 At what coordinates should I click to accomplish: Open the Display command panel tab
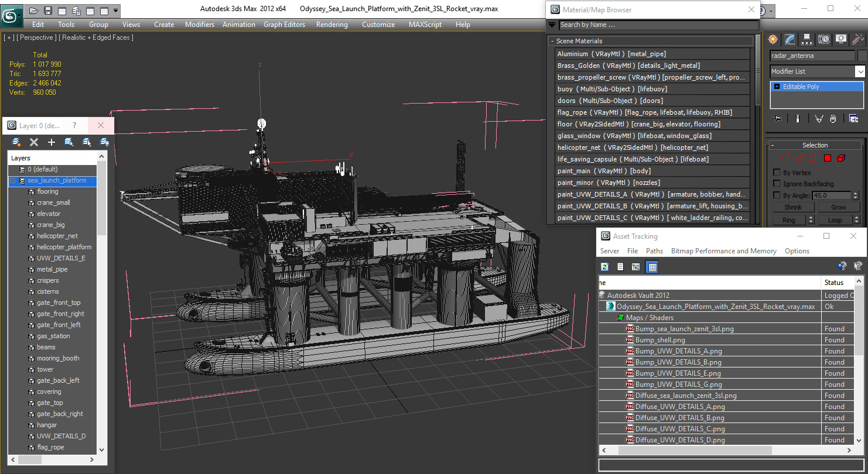pyautogui.click(x=841, y=39)
